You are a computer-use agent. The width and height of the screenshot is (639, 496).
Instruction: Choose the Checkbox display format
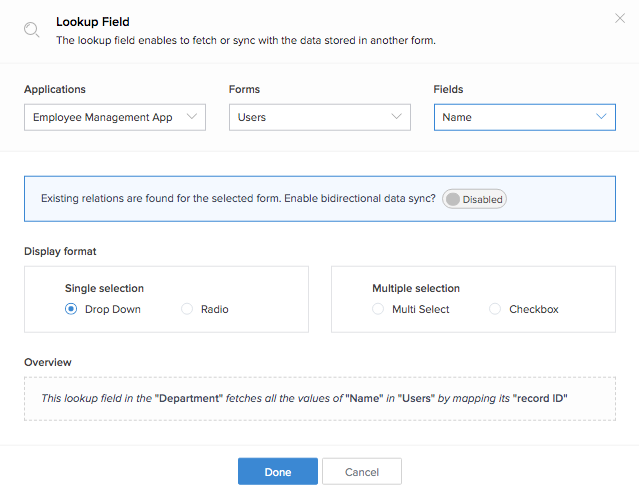pos(495,309)
